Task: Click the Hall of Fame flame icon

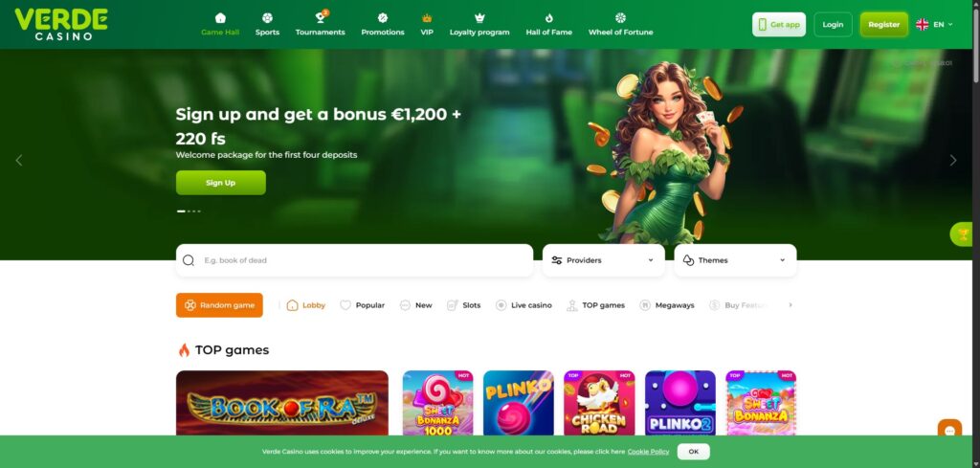Action: [x=548, y=17]
